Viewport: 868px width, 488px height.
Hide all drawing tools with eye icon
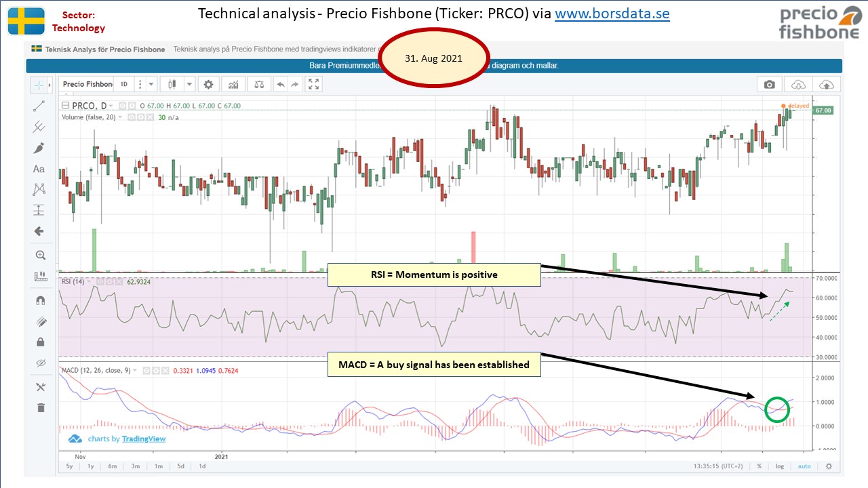(40, 363)
